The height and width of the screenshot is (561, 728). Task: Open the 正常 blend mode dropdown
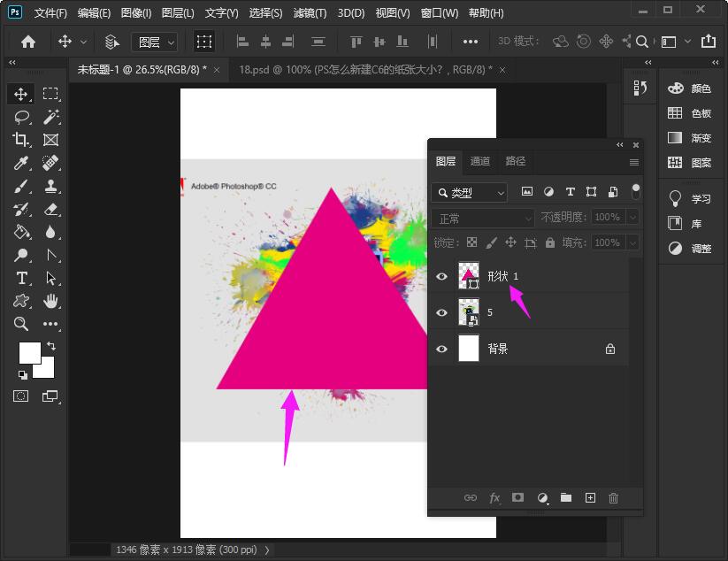tap(483, 218)
